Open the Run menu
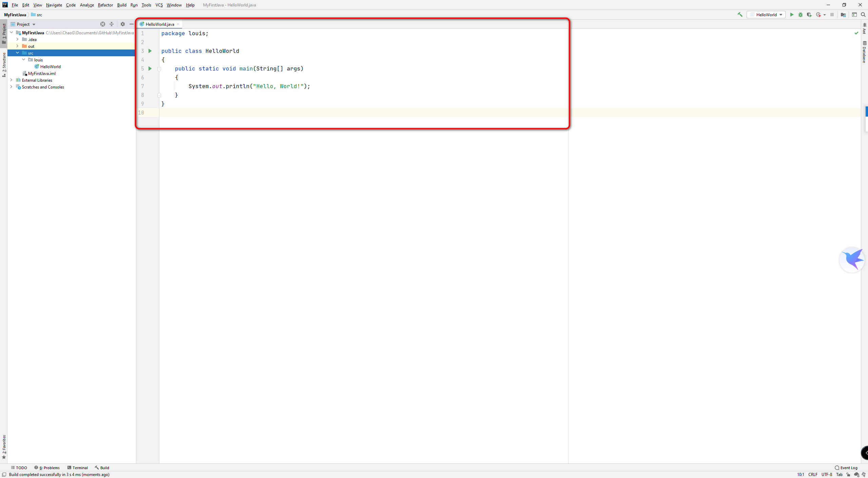The height and width of the screenshot is (478, 868). (134, 5)
